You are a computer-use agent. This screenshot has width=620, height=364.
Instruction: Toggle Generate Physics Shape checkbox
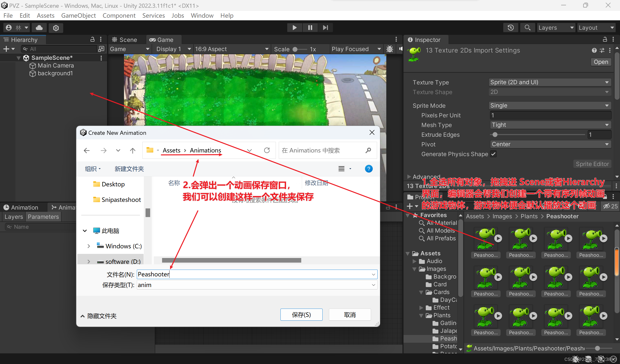(494, 154)
